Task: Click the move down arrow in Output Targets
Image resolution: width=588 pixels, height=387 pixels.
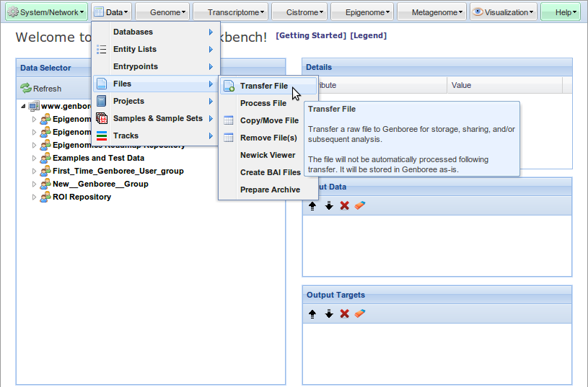Action: coord(329,313)
